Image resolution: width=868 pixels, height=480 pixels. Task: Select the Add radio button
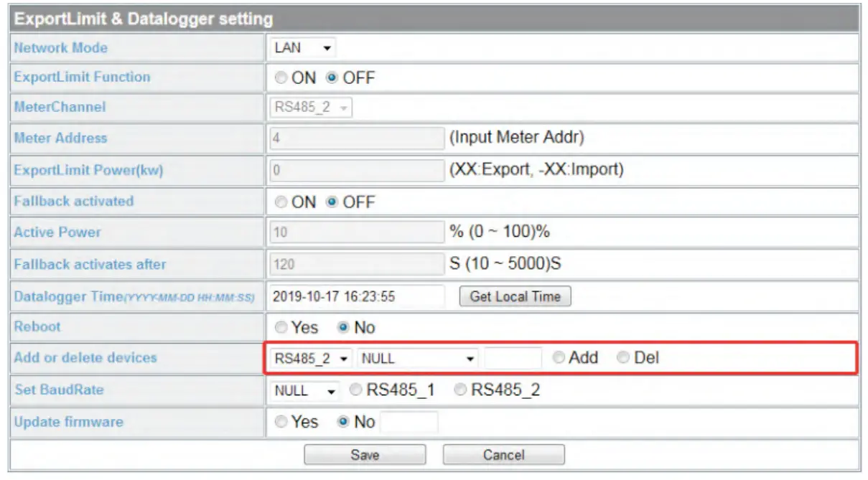coord(559,357)
